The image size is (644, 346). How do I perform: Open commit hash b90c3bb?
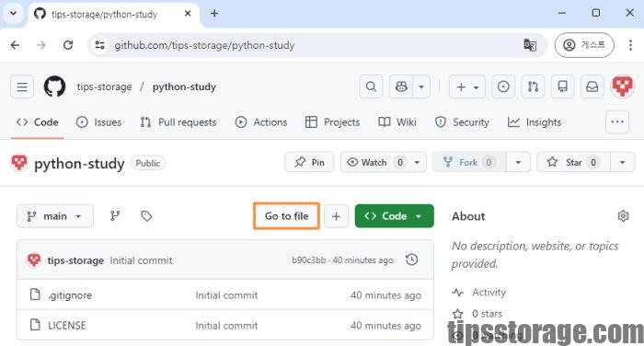click(x=309, y=260)
